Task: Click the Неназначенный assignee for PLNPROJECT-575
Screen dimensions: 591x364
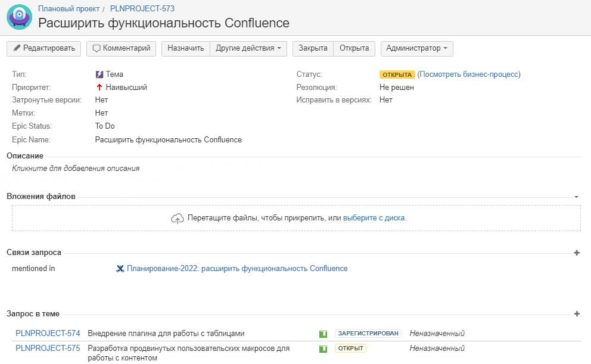Action: (437, 349)
